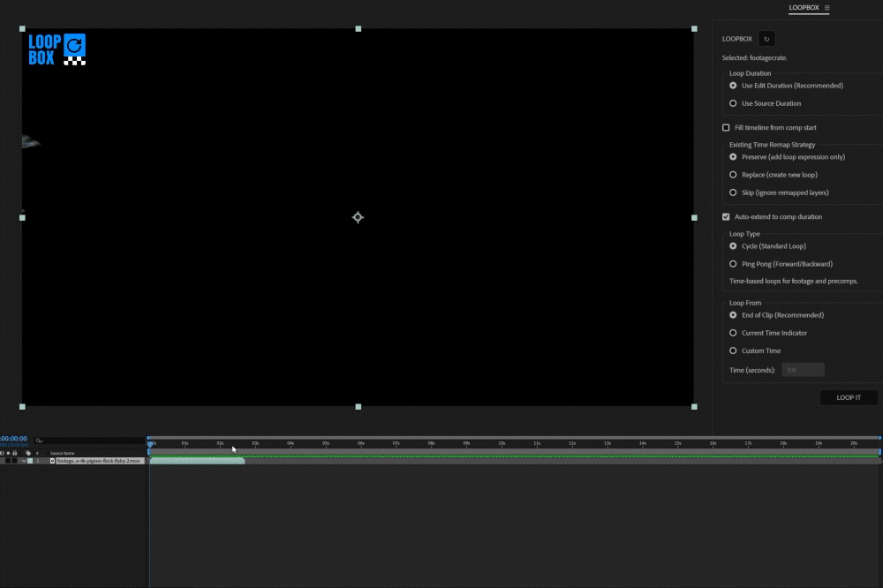Viewport: 883px width, 588px height.
Task: Click the Time (seconds) input field
Action: 803,370
